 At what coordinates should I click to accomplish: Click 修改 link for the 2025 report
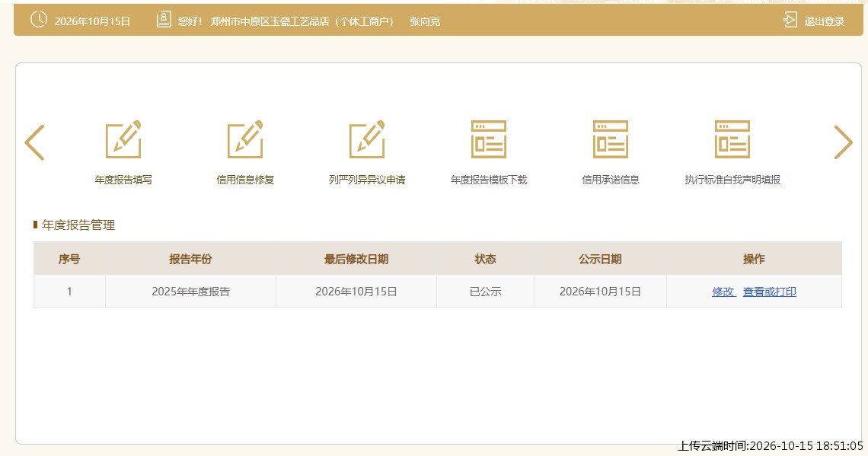723,292
